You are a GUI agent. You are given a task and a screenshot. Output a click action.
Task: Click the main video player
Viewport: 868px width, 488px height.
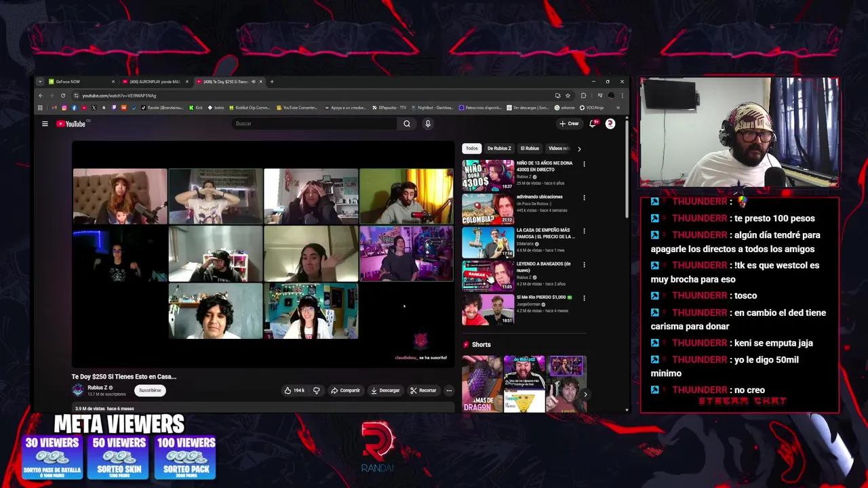click(263, 254)
